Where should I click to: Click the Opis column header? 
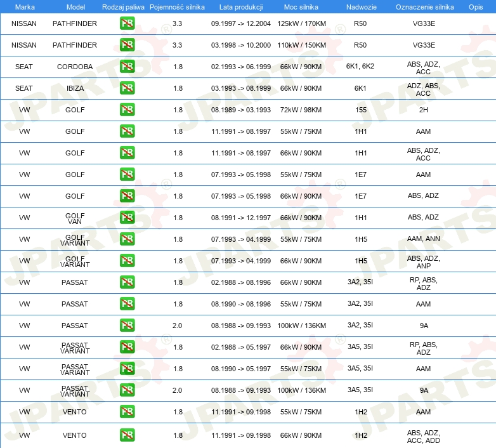(x=476, y=7)
